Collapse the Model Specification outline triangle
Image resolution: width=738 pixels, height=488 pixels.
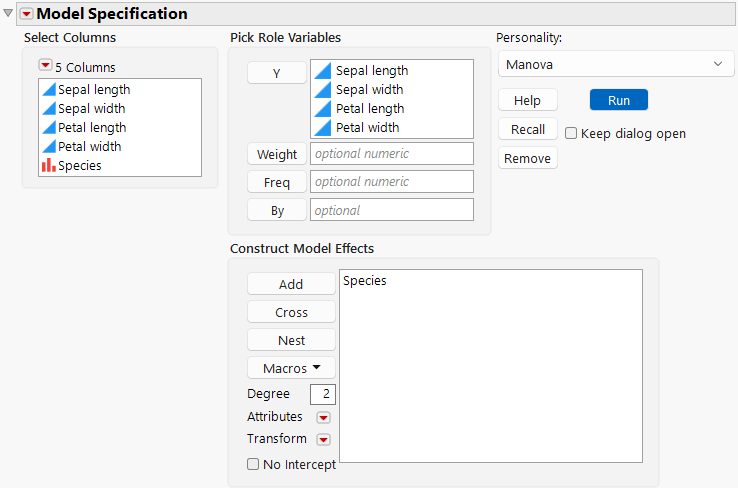(x=9, y=14)
